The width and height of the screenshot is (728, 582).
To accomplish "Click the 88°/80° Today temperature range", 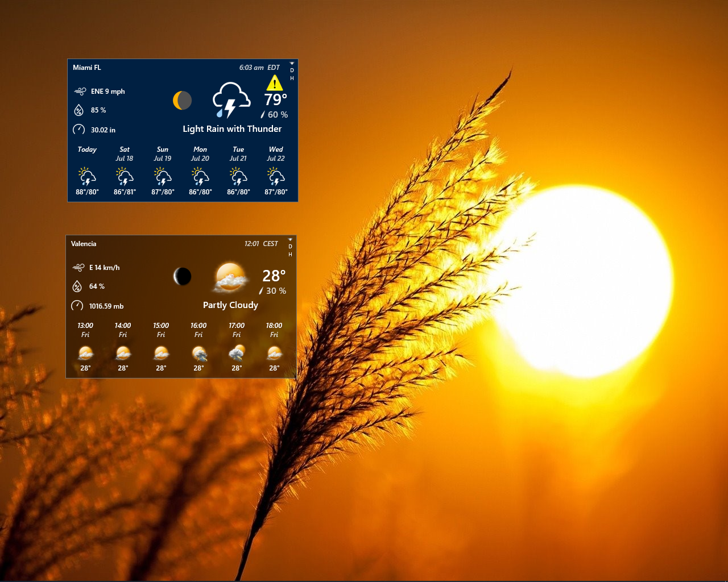I will [87, 192].
